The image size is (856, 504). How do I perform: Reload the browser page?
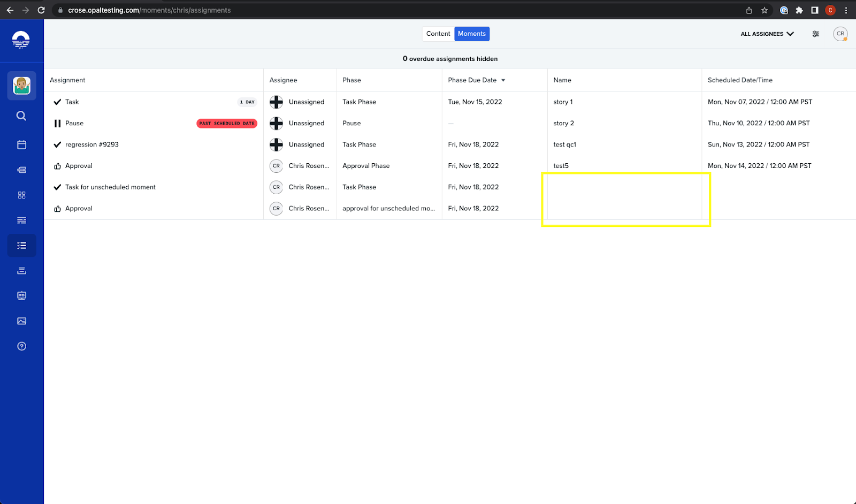pyautogui.click(x=41, y=10)
